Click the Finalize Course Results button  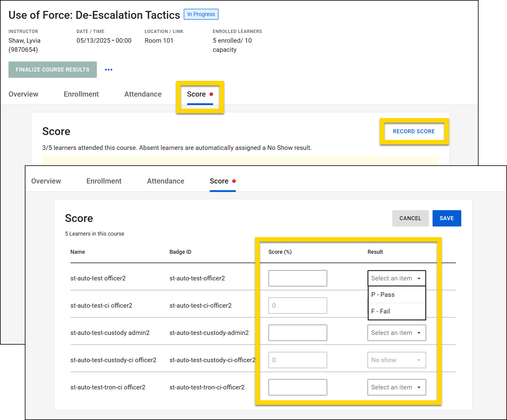pyautogui.click(x=52, y=70)
